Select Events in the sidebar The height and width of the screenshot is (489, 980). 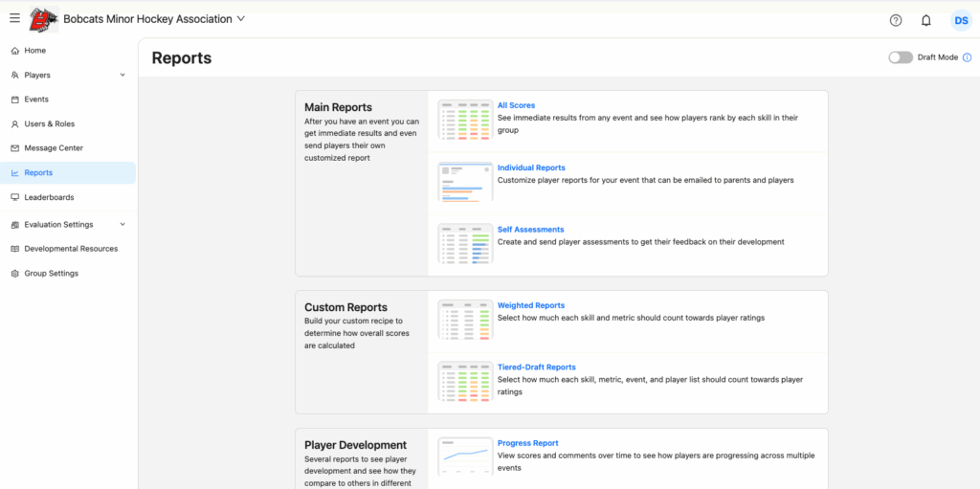36,100
